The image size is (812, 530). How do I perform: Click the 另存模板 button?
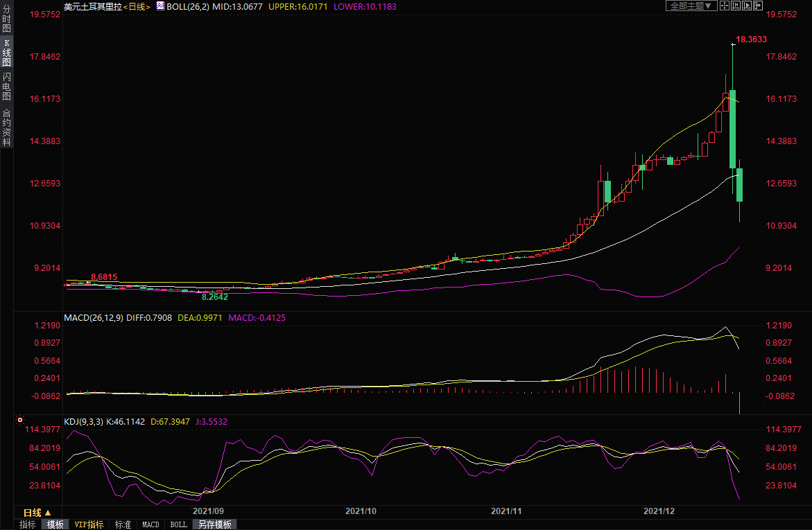click(x=214, y=524)
